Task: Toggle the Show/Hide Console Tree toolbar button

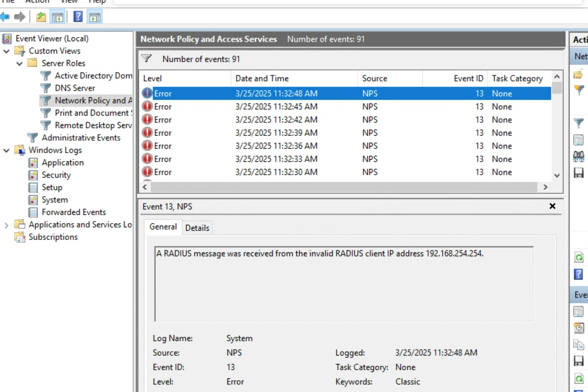Action: pyautogui.click(x=58, y=17)
